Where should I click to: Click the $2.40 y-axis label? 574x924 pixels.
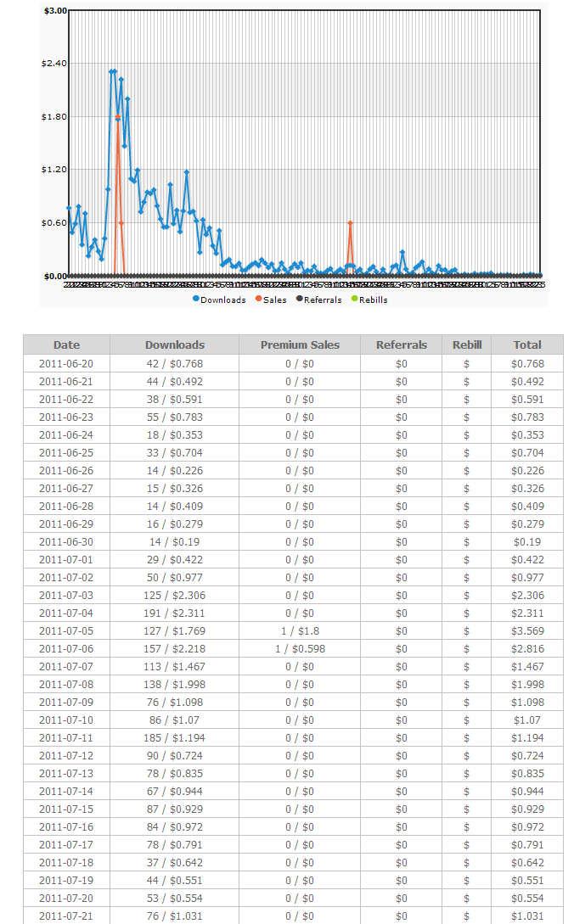[53, 63]
